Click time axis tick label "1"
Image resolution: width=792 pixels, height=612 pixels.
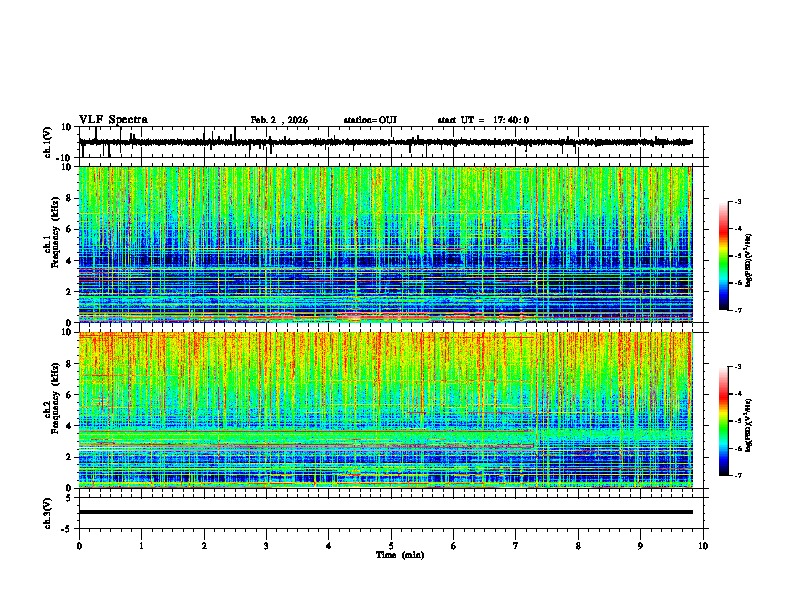[141, 546]
